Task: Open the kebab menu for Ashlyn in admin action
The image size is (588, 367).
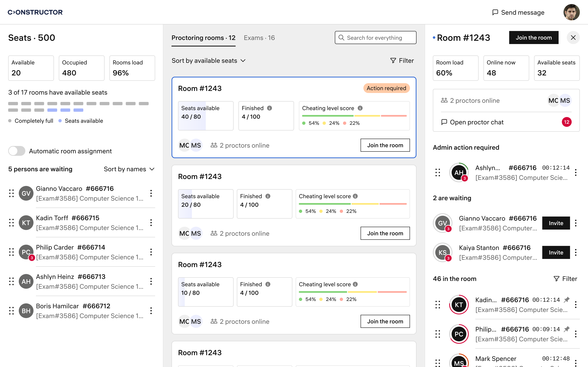Action: tap(576, 172)
